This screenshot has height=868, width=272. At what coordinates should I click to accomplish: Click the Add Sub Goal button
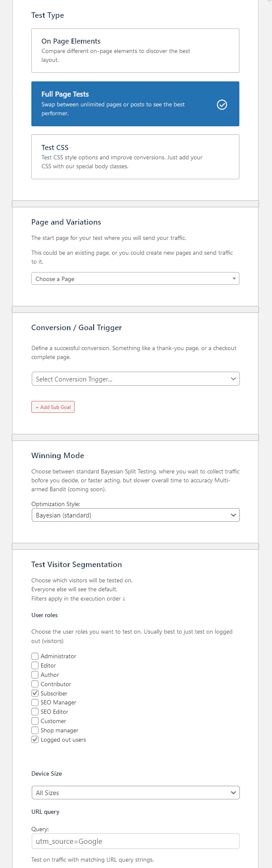(x=53, y=407)
